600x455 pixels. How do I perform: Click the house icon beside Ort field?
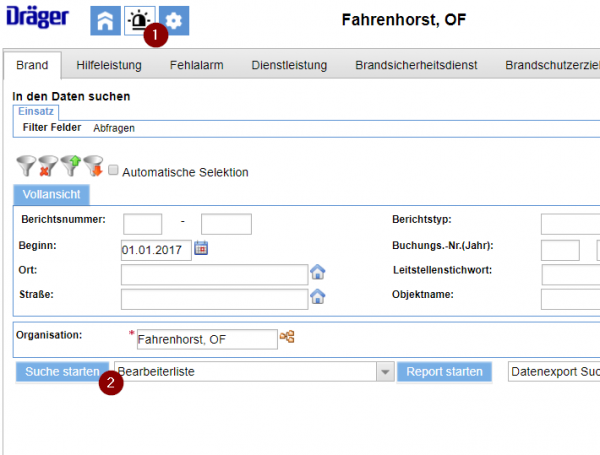(318, 272)
